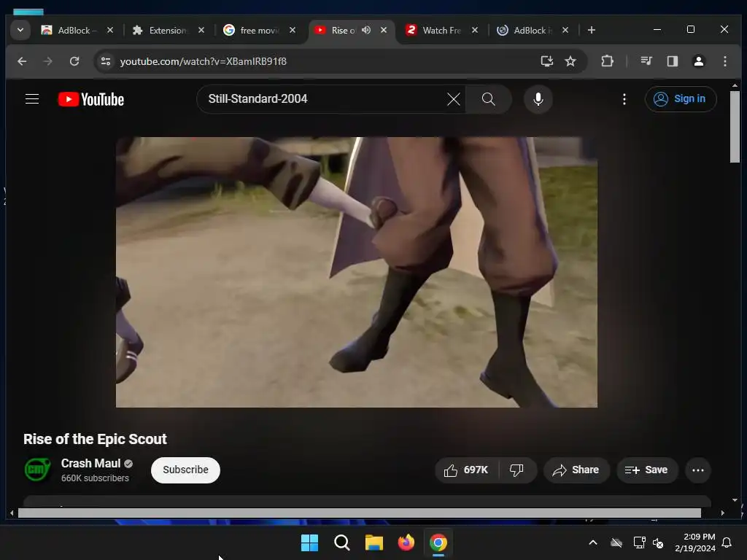Open Windows taskbar search
This screenshot has width=747, height=560.
click(x=342, y=542)
